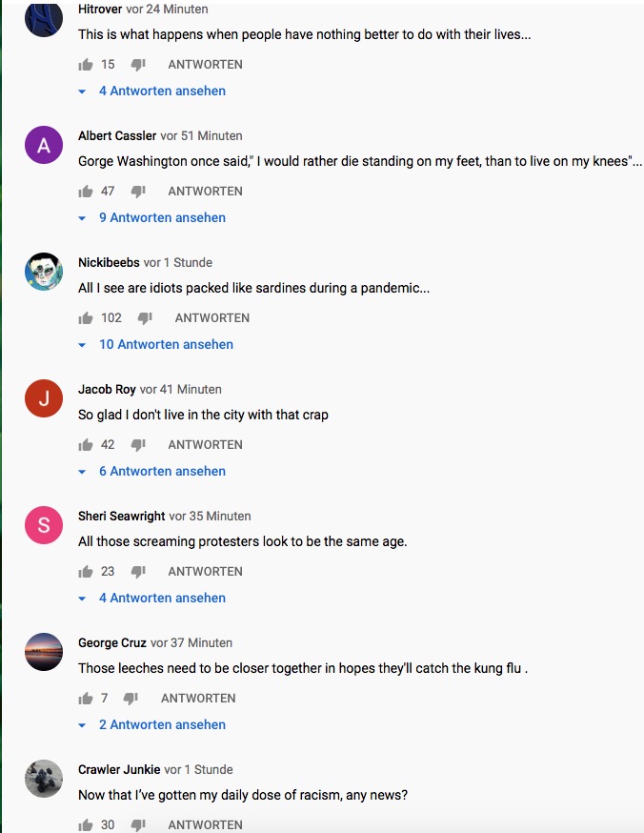Show 2 Antworten under George Cruz
The width and height of the screenshot is (644, 833).
pyautogui.click(x=162, y=725)
